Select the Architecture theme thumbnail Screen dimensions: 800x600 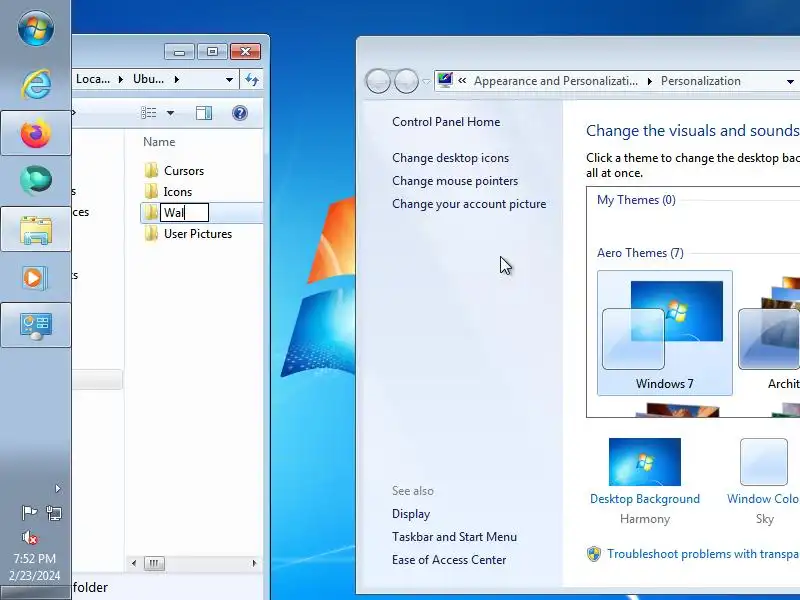tap(769, 333)
